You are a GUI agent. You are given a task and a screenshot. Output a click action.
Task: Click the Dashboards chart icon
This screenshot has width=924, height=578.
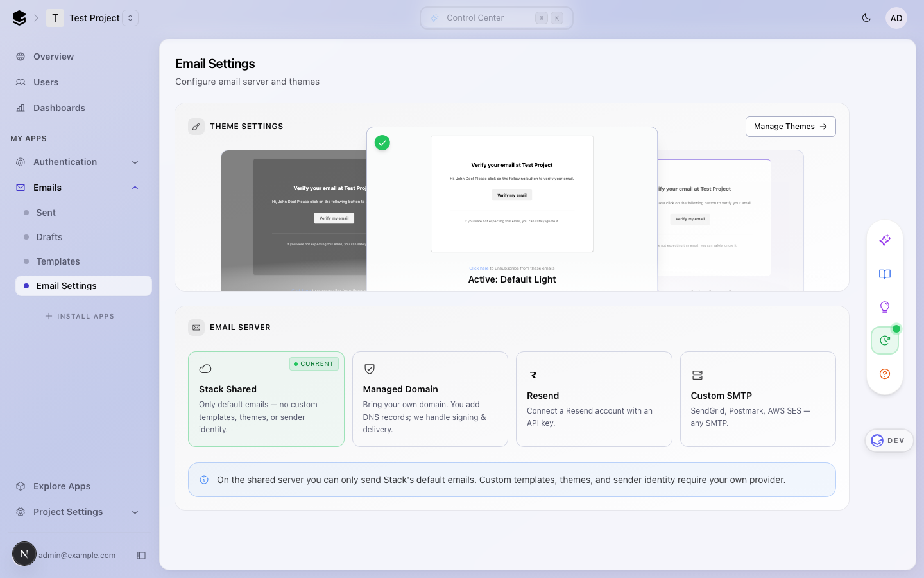click(21, 108)
